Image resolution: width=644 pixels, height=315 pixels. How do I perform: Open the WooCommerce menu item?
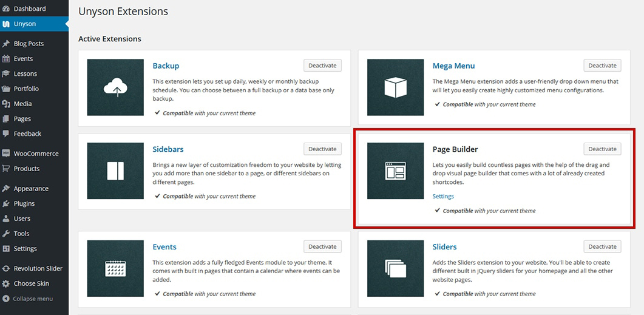tap(34, 154)
